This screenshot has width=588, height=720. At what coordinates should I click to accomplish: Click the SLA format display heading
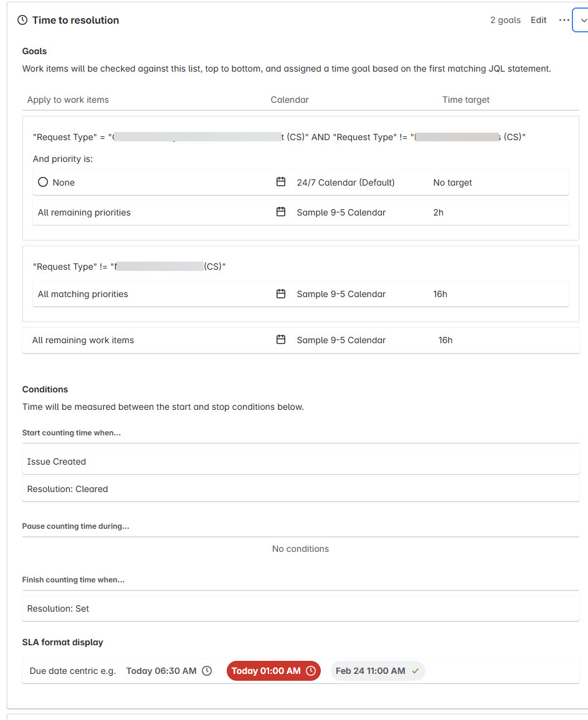[62, 642]
